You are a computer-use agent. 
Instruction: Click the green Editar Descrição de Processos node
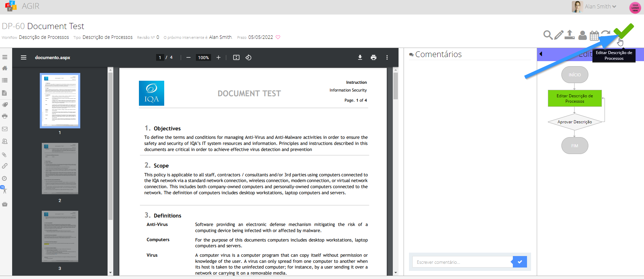point(575,98)
